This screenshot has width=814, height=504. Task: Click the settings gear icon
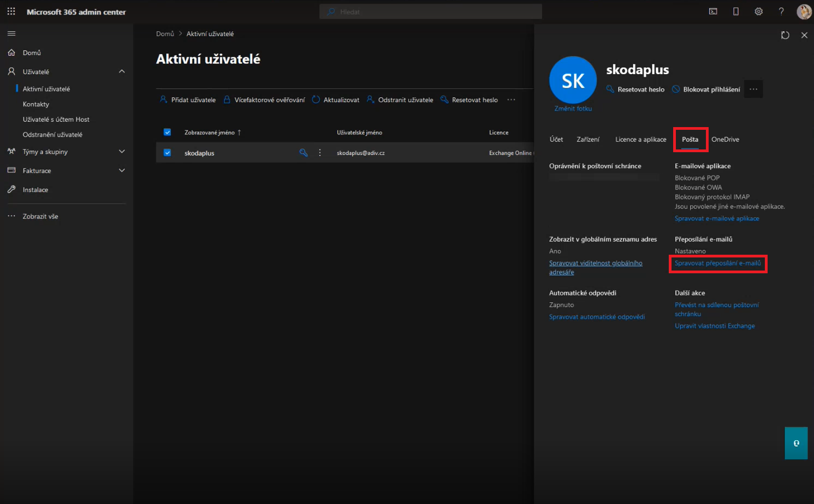(758, 11)
